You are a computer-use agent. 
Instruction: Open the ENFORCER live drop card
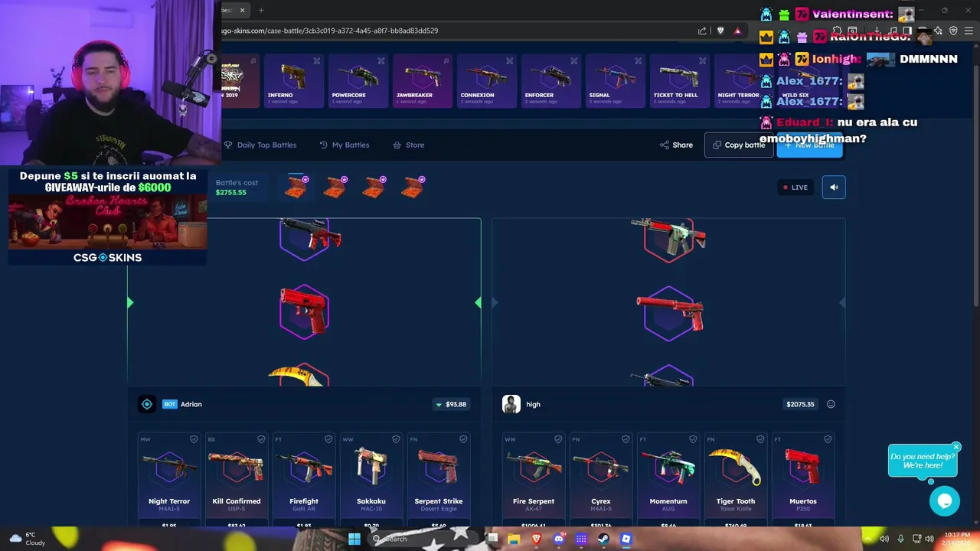[550, 81]
